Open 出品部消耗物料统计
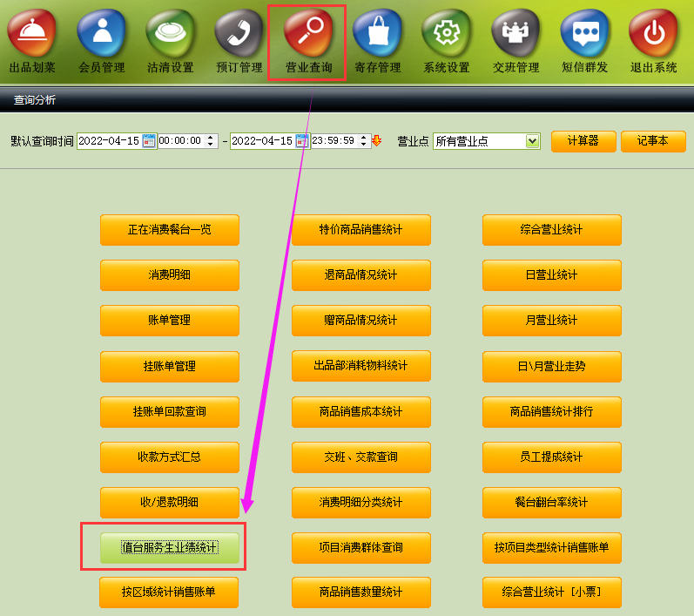Viewport: 694px width, 616px height. pyautogui.click(x=361, y=366)
